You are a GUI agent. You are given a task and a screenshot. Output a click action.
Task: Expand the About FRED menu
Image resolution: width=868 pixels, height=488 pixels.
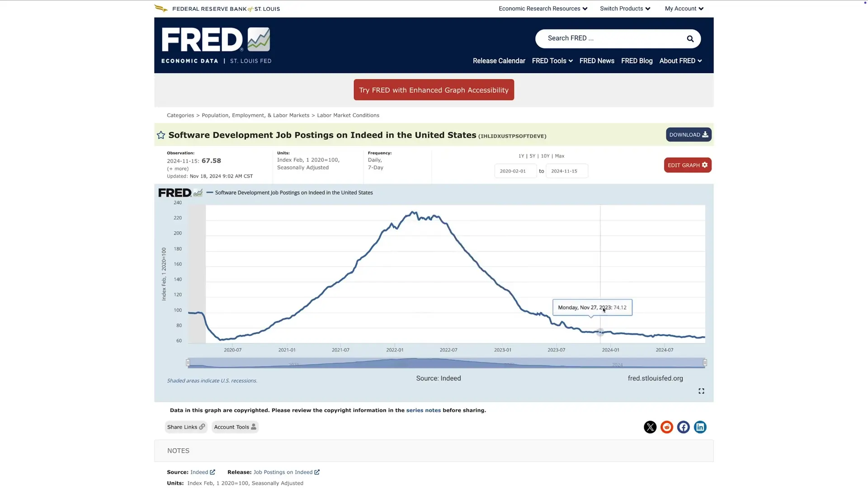tap(680, 61)
